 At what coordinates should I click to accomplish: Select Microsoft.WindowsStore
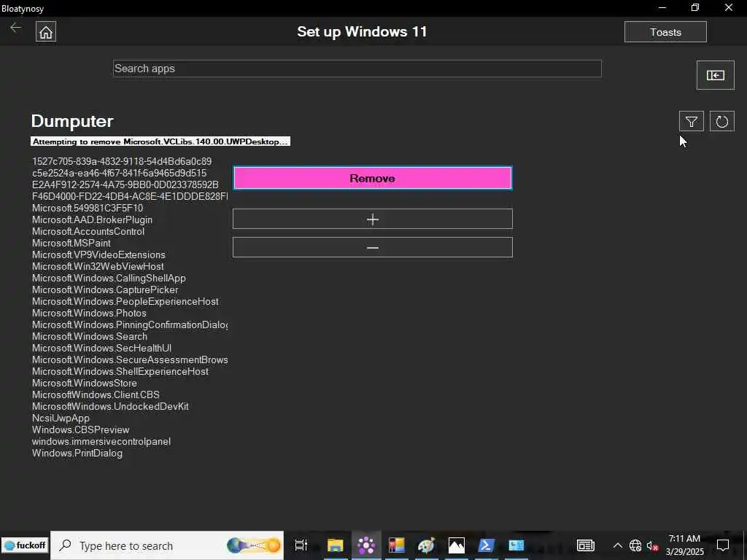pyautogui.click(x=85, y=383)
